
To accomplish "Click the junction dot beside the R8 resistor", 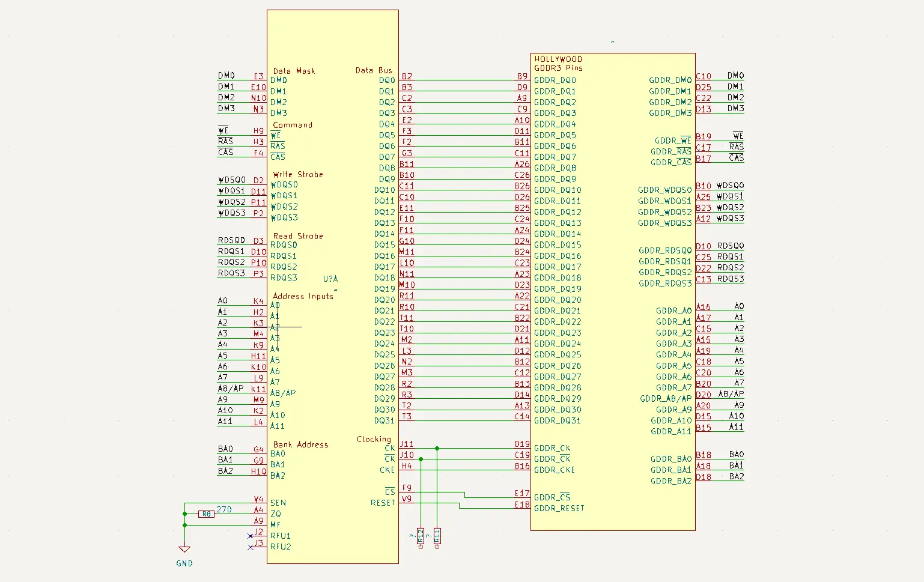I will [x=184, y=514].
